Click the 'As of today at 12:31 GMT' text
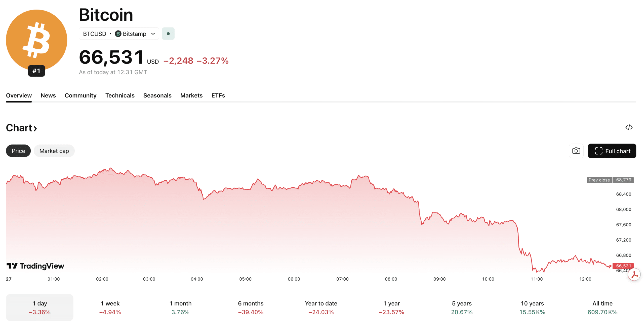Screen dimensions: 644x326 (113, 72)
